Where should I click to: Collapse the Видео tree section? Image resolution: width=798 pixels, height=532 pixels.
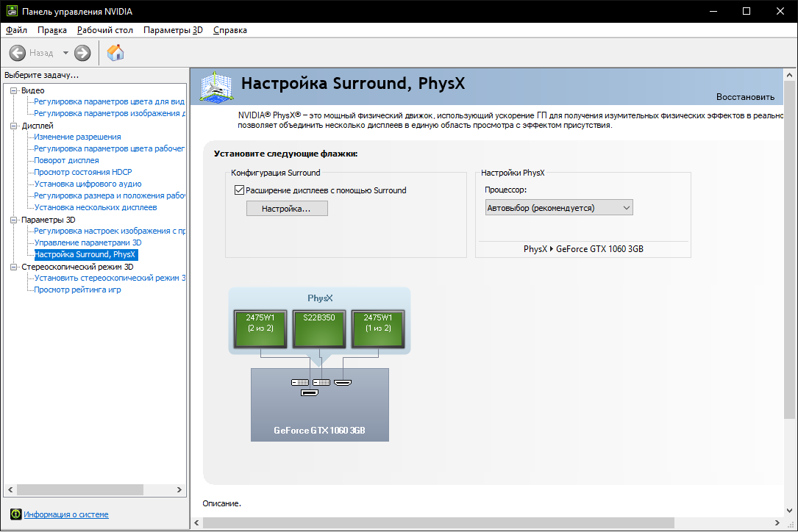click(x=14, y=90)
